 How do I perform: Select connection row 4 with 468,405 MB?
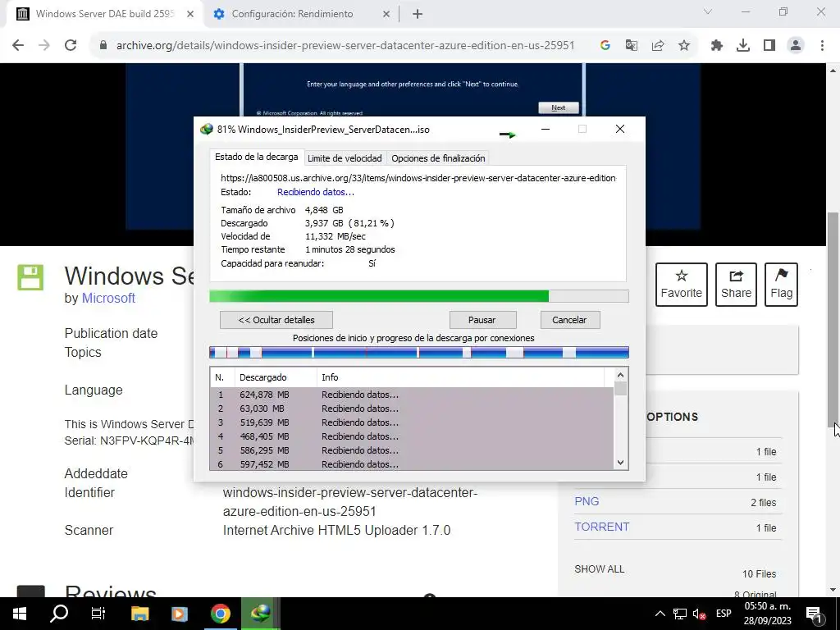tap(412, 436)
